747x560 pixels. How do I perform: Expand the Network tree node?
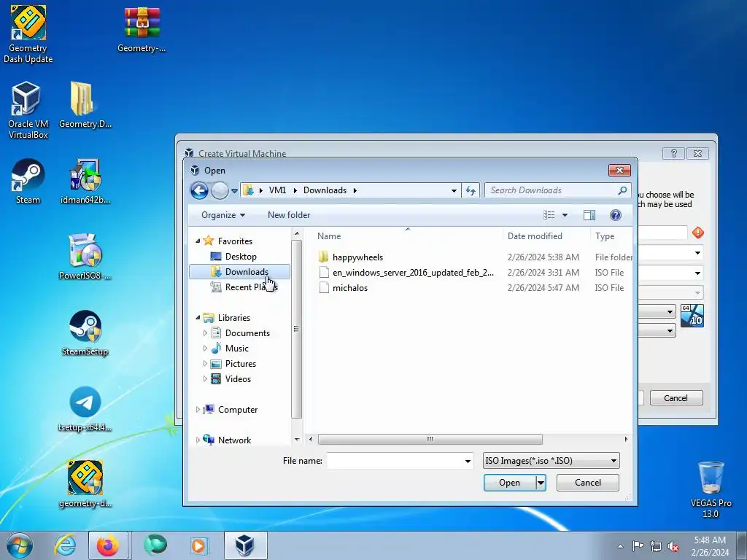pos(198,440)
